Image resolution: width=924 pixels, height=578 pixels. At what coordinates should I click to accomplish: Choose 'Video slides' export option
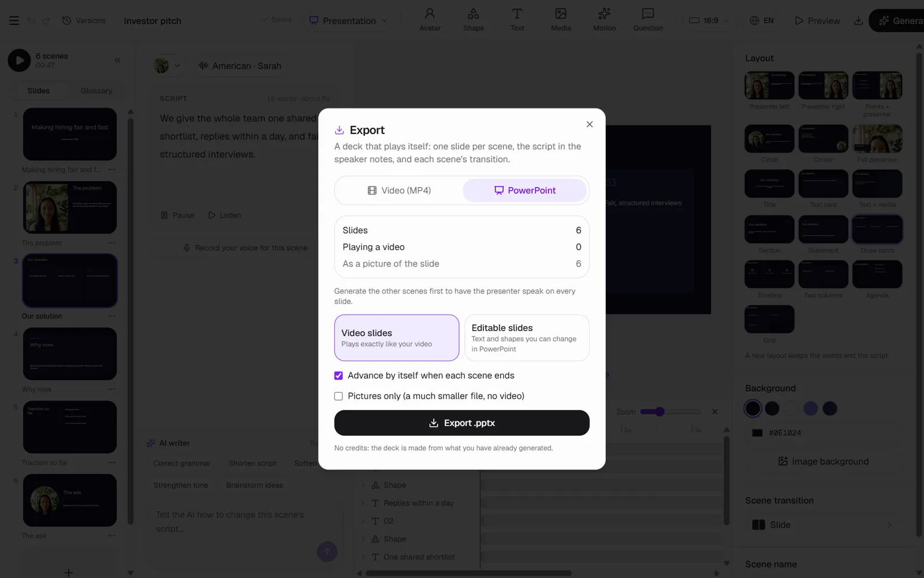pyautogui.click(x=397, y=338)
